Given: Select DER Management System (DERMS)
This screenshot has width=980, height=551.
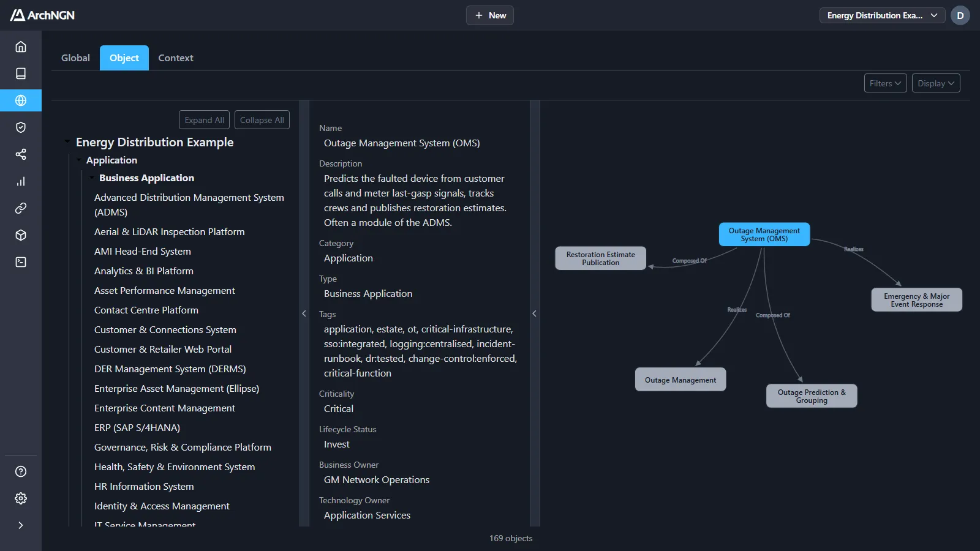Looking at the screenshot, I should coord(170,369).
